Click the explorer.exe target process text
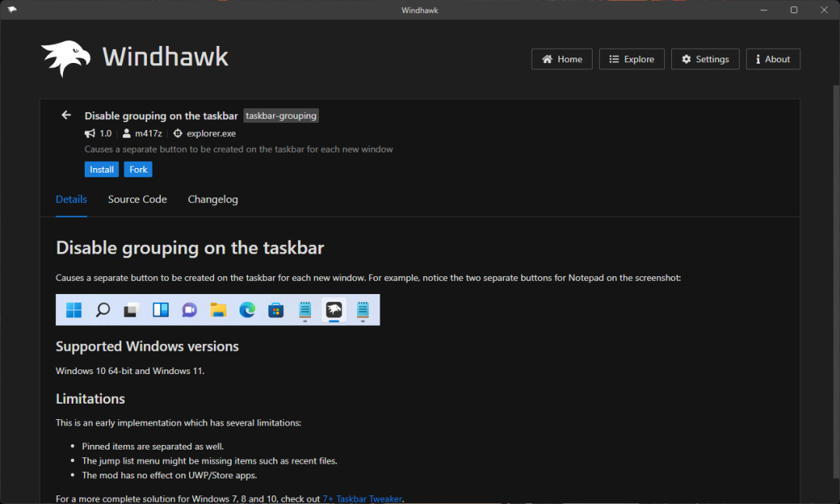 [211, 133]
